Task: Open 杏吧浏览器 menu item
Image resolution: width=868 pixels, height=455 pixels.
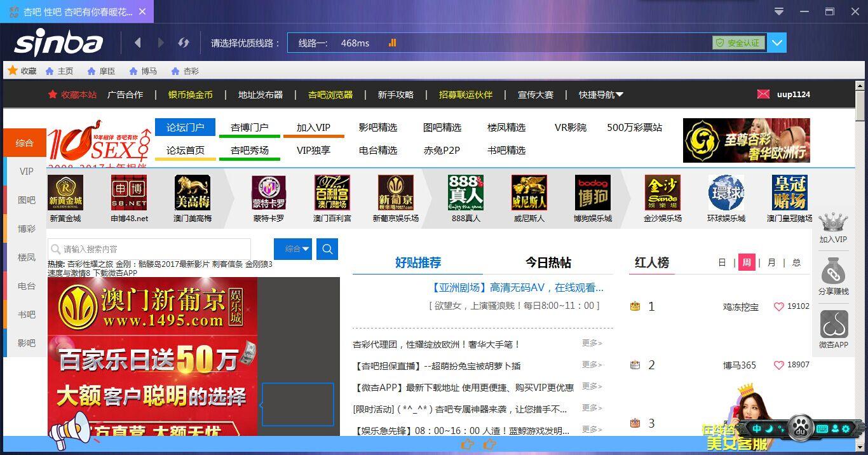Action: 330,94
